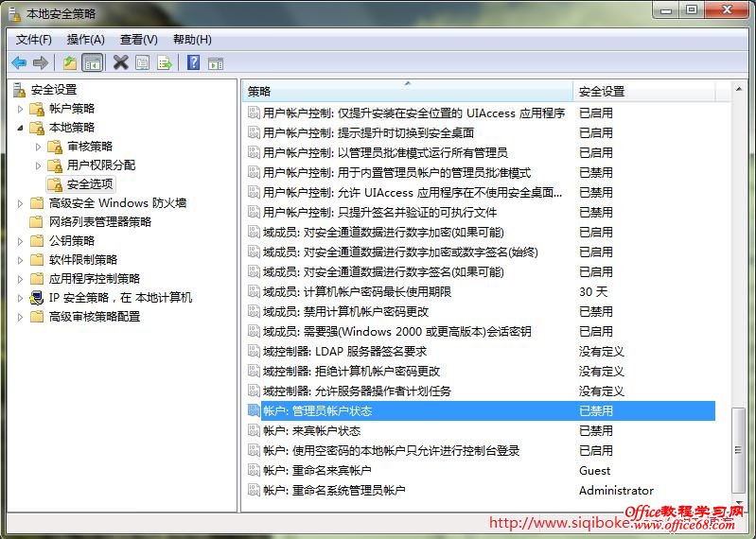
Task: Click the policy icon beside 帐户: 重命名来宾帐户
Action: (254, 470)
